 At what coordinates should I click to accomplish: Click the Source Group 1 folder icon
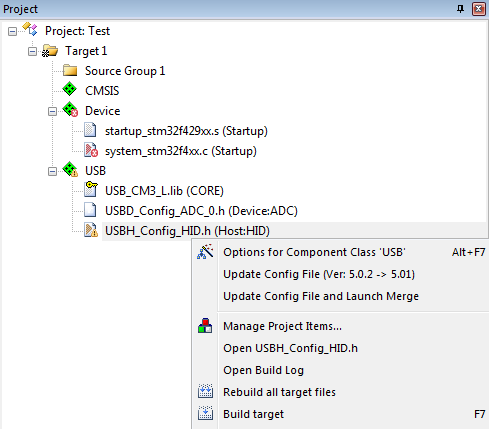point(70,70)
